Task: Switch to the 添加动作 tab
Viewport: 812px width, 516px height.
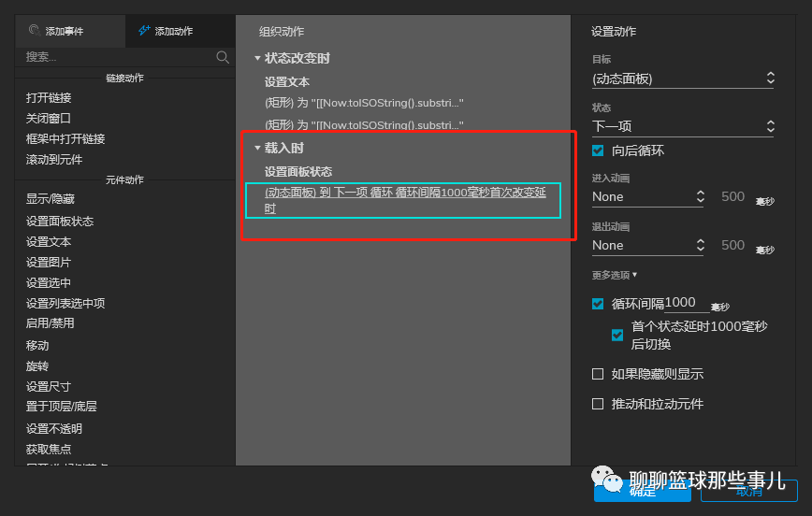Action: click(x=181, y=31)
